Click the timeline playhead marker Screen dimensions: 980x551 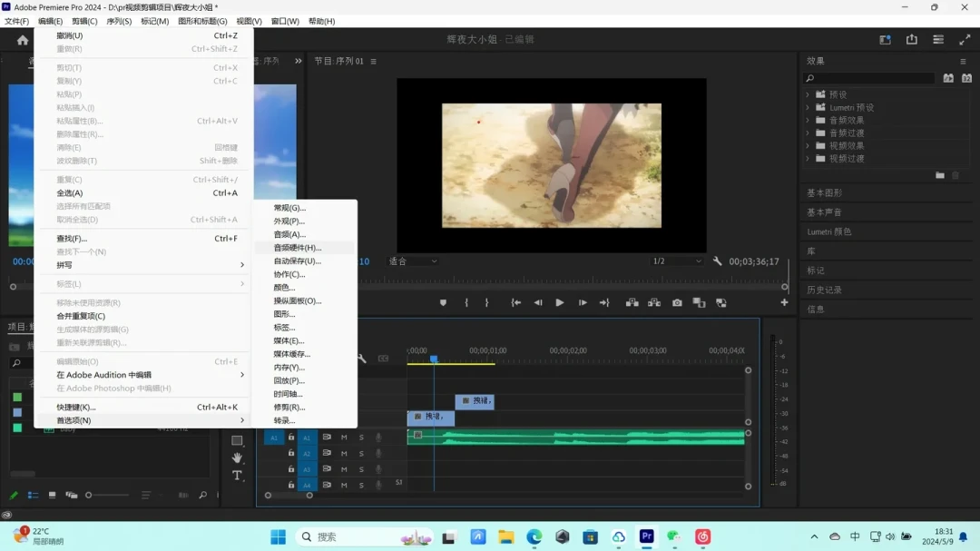click(434, 359)
